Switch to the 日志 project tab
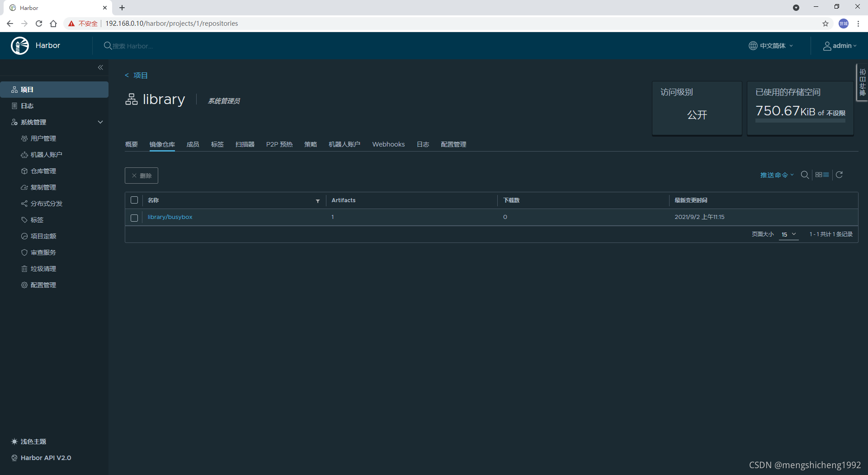This screenshot has height=475, width=868. click(423, 144)
